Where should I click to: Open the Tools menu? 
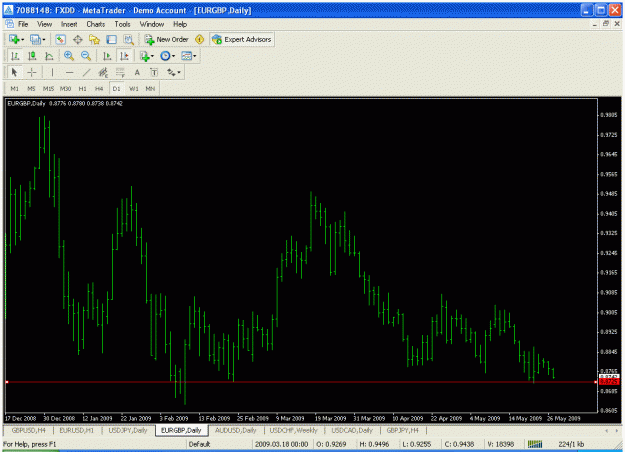click(x=122, y=24)
